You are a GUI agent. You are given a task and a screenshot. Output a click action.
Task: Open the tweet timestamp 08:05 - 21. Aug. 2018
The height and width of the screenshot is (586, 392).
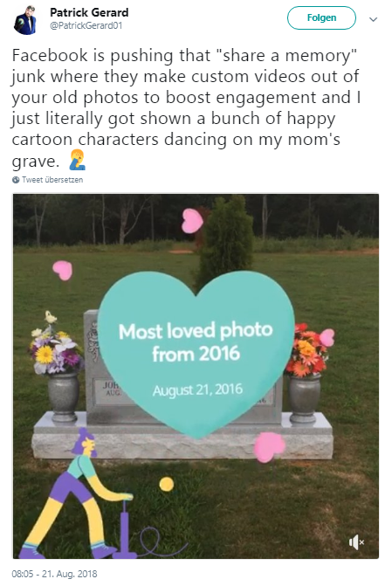54,574
